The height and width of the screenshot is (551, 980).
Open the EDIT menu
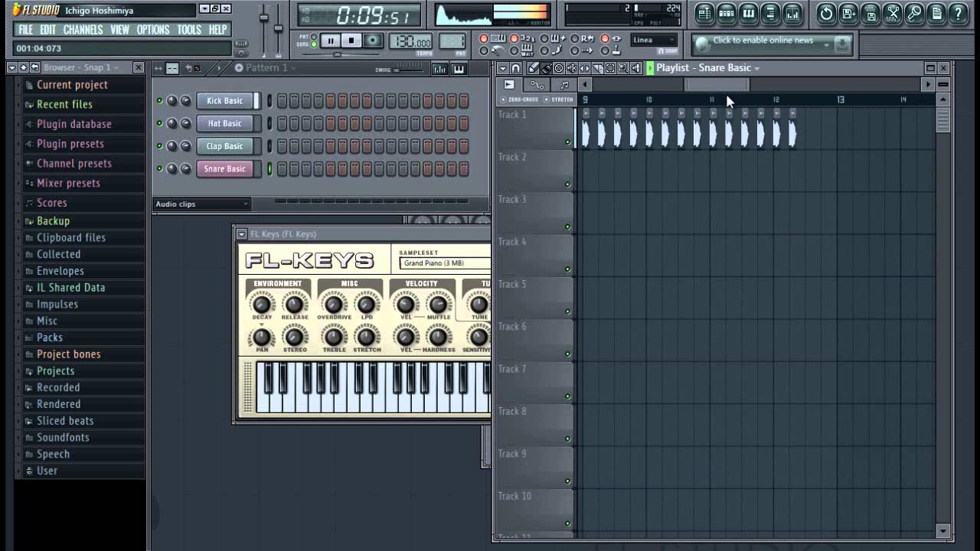coord(47,30)
